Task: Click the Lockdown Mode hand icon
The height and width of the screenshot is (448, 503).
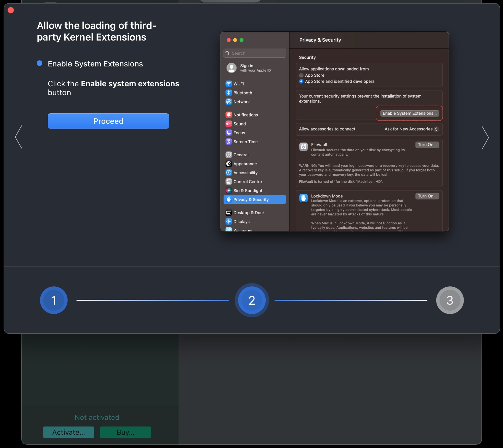Action: pyautogui.click(x=304, y=198)
